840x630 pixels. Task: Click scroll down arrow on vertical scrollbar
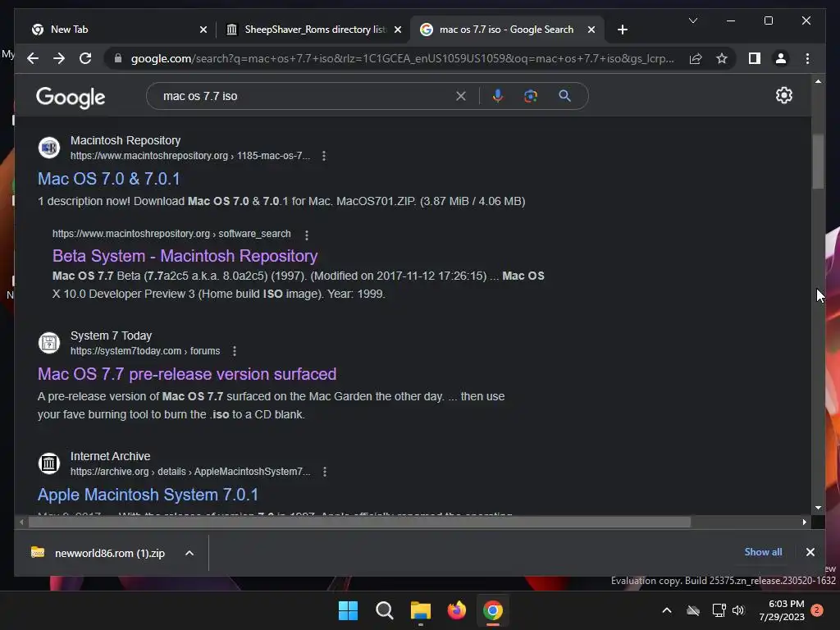818,507
